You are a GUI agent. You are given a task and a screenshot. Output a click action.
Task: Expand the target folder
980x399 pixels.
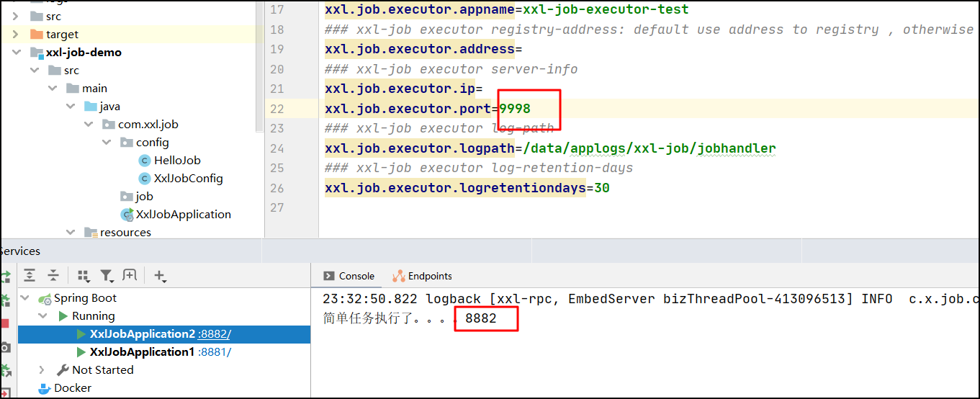tap(16, 35)
